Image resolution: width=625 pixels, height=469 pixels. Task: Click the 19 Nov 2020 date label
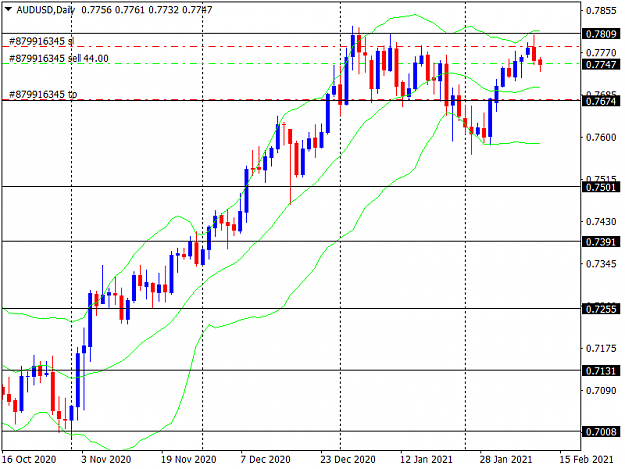(x=189, y=459)
